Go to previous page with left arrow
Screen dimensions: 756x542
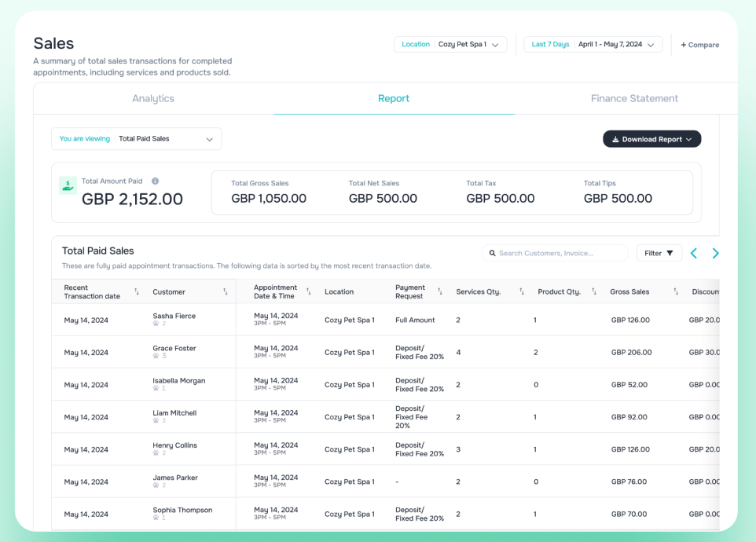[x=694, y=253]
